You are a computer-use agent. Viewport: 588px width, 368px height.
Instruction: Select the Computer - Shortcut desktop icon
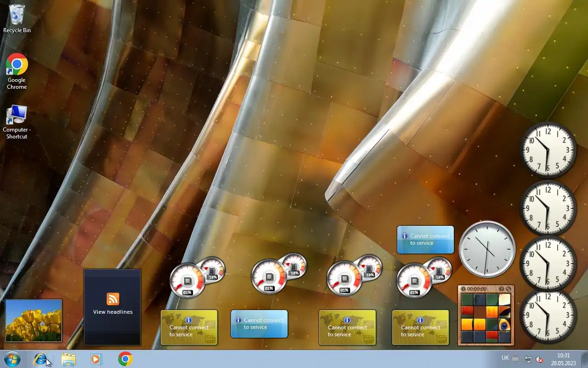(x=17, y=122)
